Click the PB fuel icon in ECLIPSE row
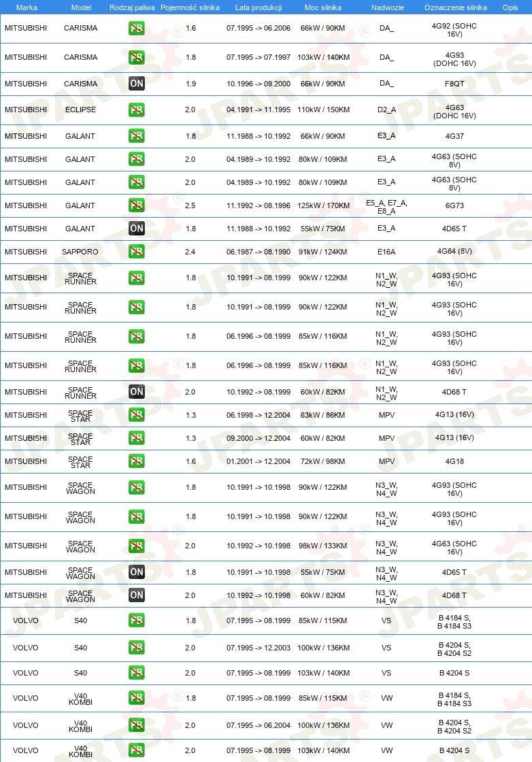The width and height of the screenshot is (532, 762). click(x=137, y=110)
